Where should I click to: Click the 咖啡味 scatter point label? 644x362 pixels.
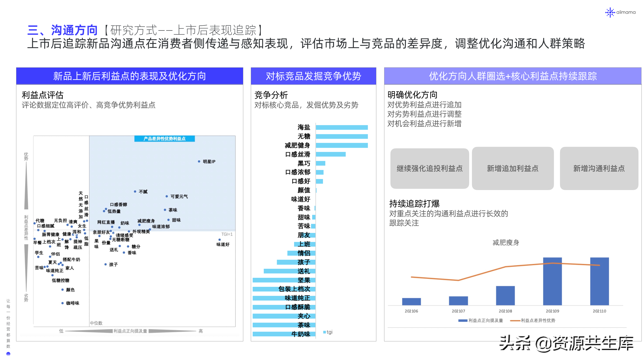point(72,303)
